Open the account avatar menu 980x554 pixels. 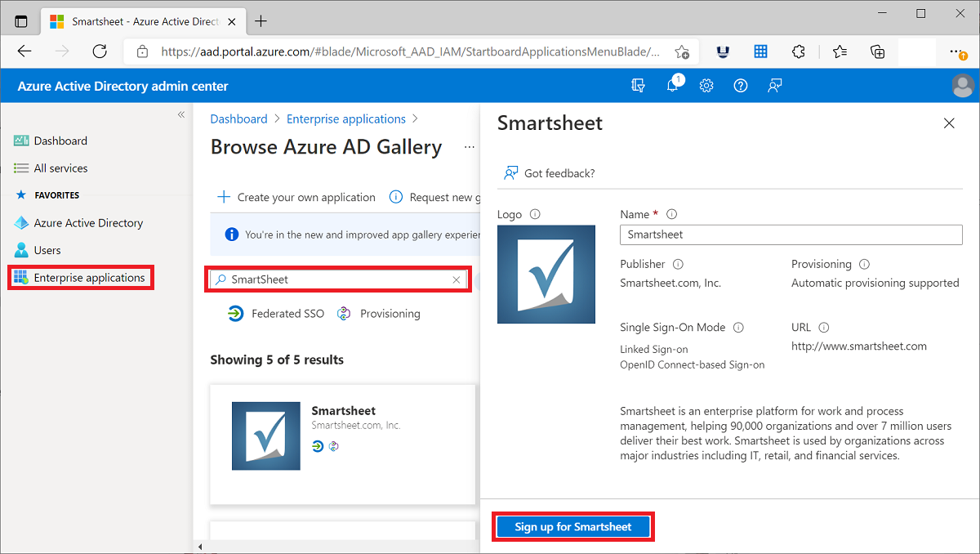963,86
